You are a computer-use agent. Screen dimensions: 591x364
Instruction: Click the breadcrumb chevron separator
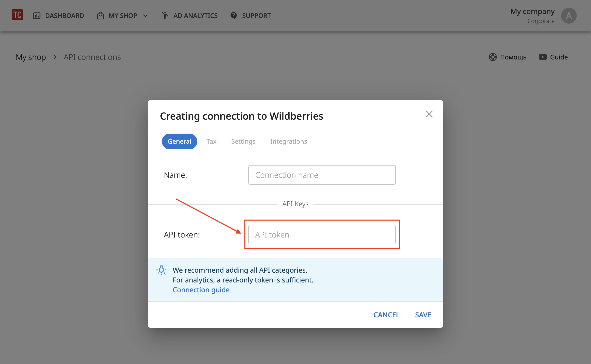[55, 57]
